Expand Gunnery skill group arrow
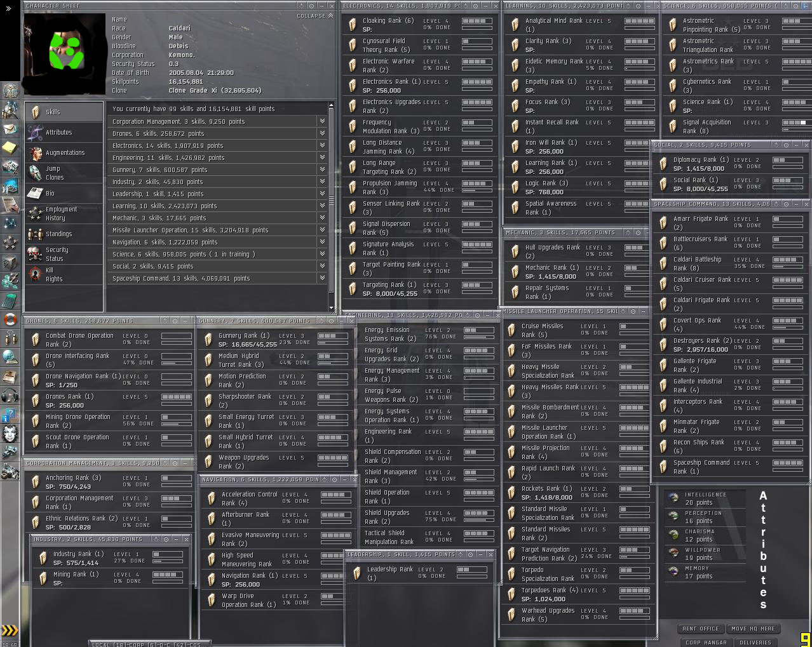 tap(323, 170)
